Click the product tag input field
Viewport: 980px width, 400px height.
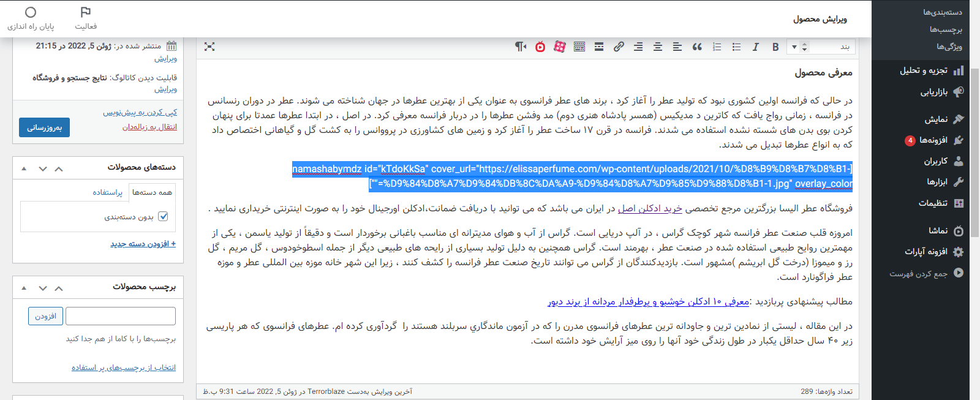click(x=121, y=316)
